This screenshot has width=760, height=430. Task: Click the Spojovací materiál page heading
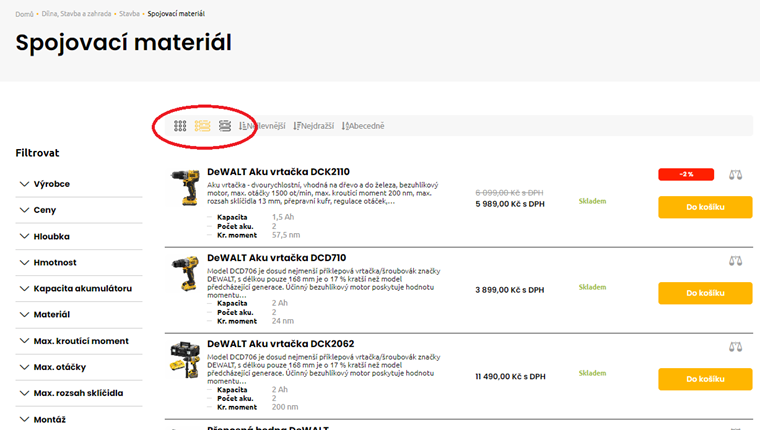tap(124, 42)
